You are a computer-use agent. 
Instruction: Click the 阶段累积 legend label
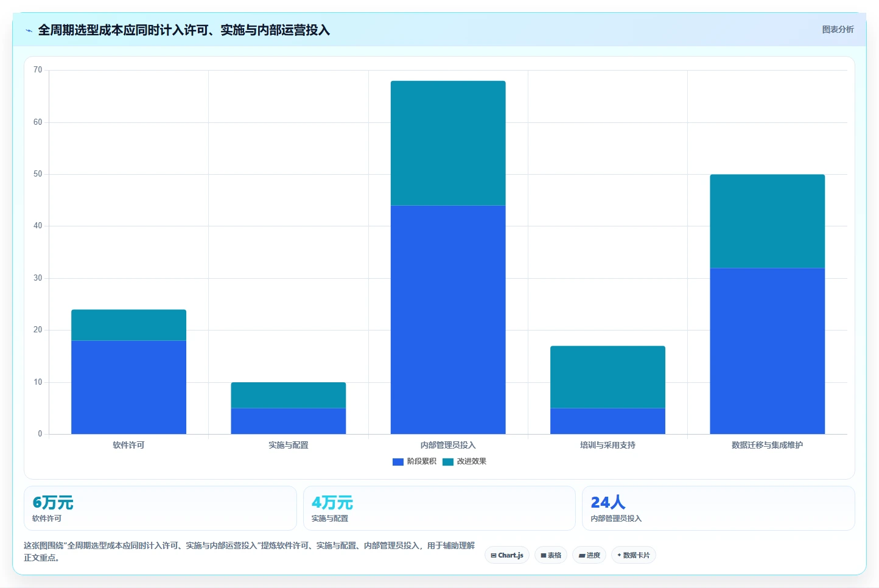click(422, 461)
